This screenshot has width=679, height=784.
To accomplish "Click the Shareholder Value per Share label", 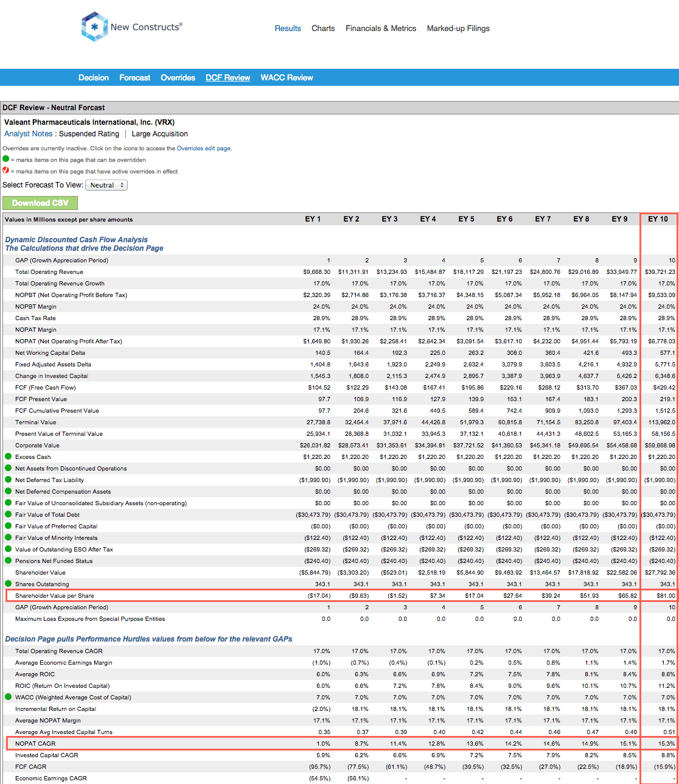I will pyautogui.click(x=55, y=595).
